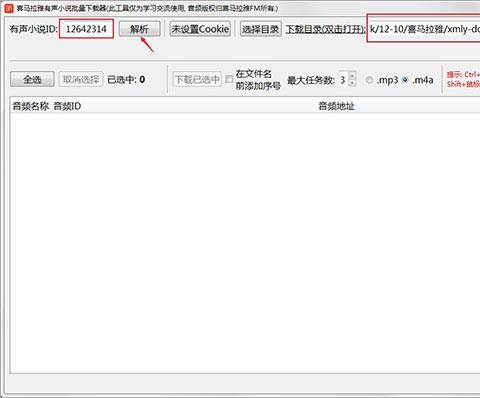
Task: Click the 下载已选中 download selected button
Action: click(x=197, y=79)
